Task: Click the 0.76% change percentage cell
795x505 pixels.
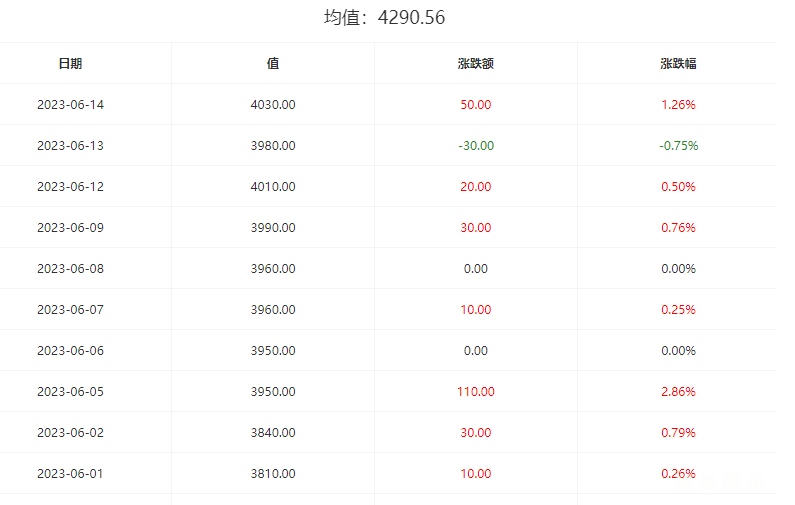Action: tap(678, 228)
